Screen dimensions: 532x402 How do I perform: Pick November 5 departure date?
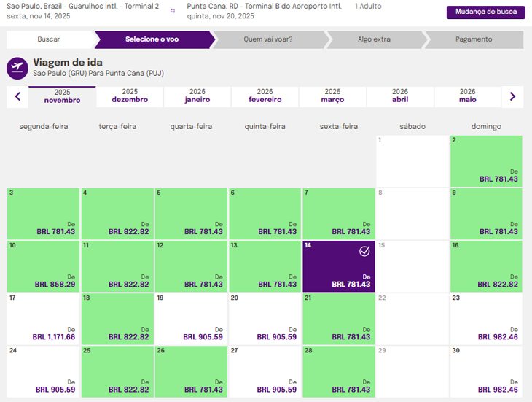(191, 214)
